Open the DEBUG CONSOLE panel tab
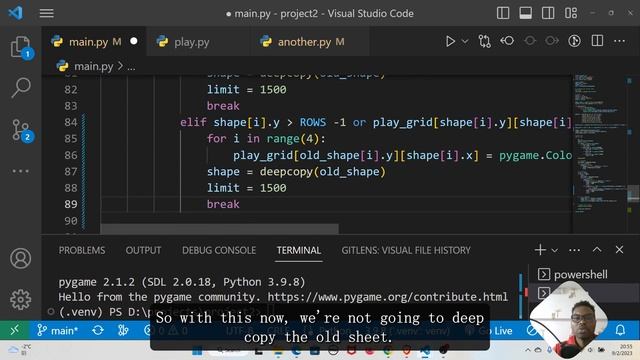640x360 pixels. click(x=219, y=250)
